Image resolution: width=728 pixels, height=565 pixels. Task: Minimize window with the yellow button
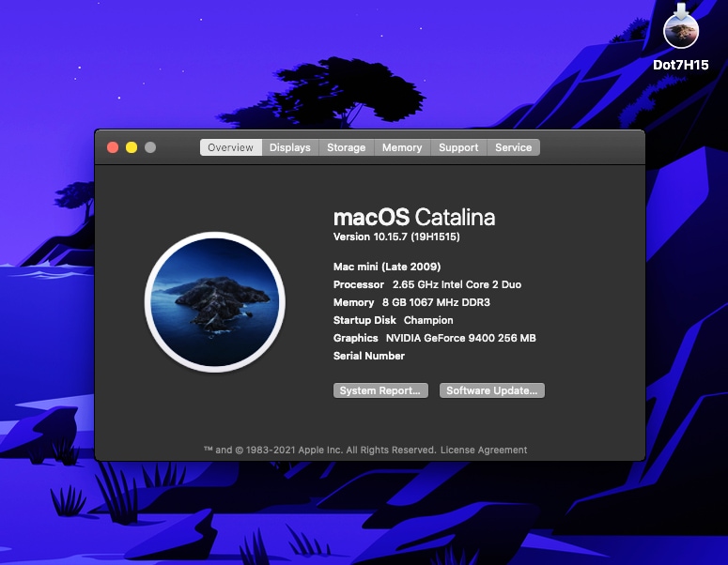[x=132, y=147]
